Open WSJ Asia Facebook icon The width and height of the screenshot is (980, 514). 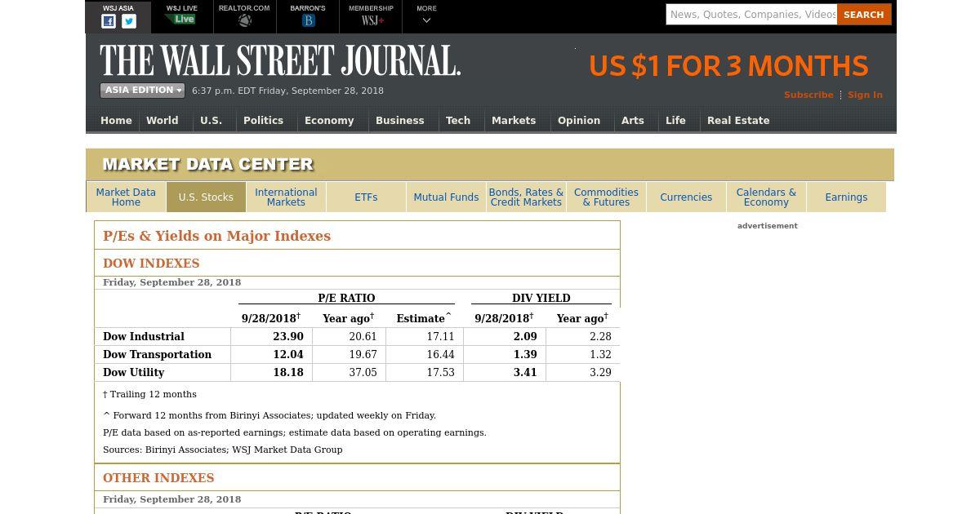click(108, 22)
